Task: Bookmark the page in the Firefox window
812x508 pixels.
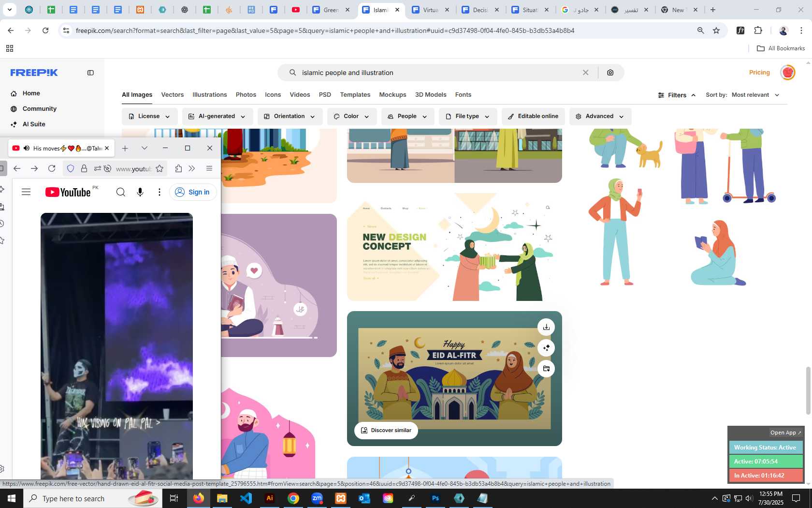Action: (x=159, y=168)
